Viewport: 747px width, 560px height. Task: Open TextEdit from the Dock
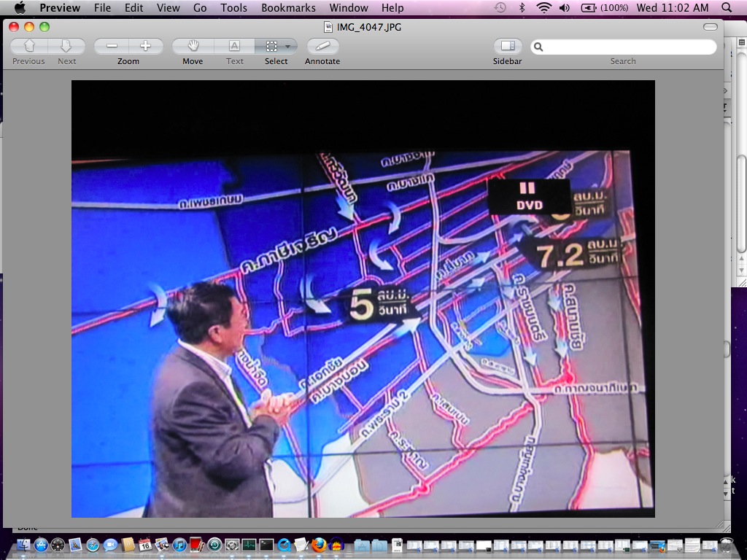[x=301, y=545]
